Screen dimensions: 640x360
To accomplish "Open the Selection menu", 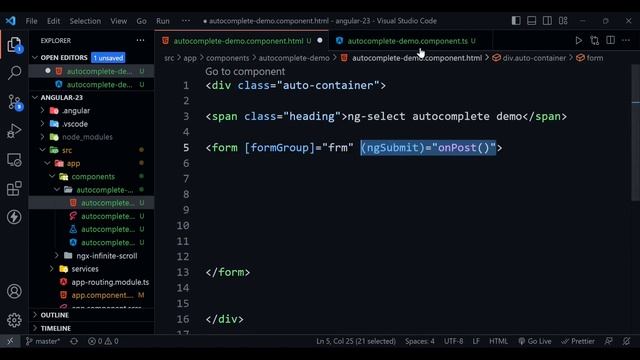I will coord(85,21).
